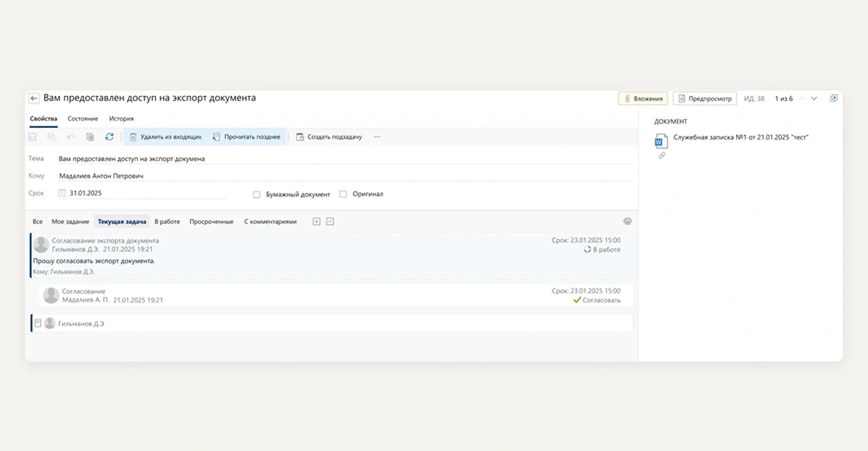Click the print icon above the task thread

click(x=627, y=221)
